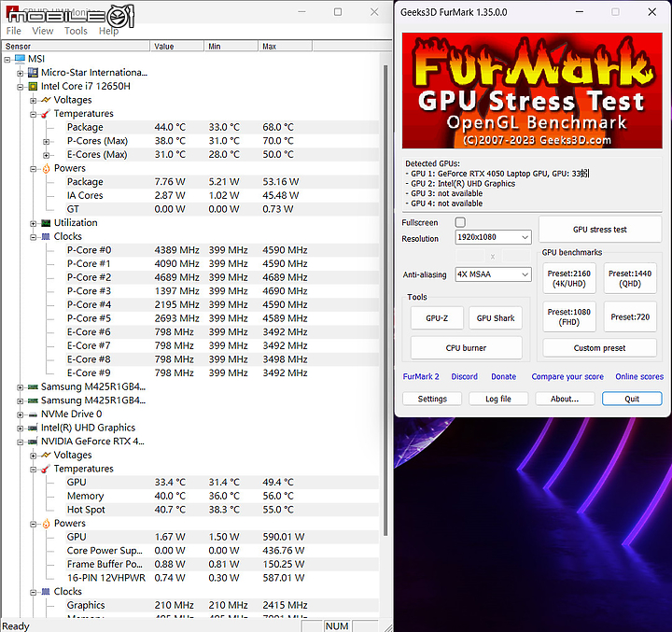Click the Intel Core i7 12650H chip icon

coord(33,86)
